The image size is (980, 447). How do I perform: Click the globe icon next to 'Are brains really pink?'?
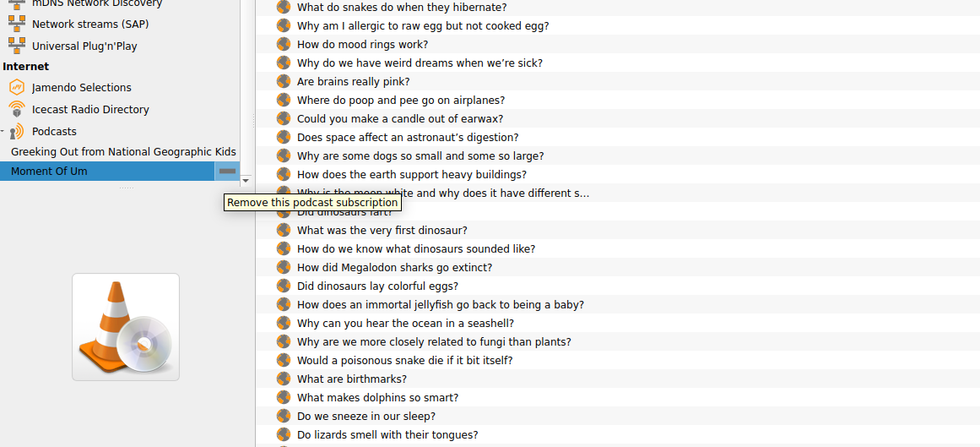point(284,81)
